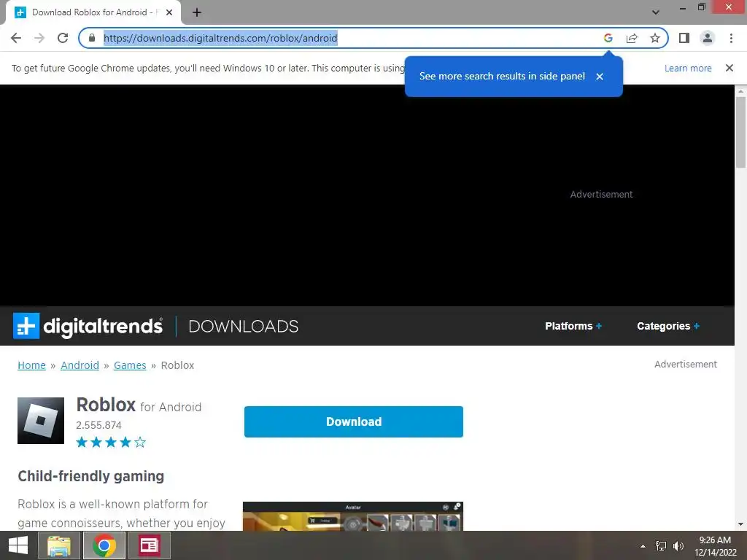Open the Chrome three-dot menu
The width and height of the screenshot is (747, 560).
731,38
